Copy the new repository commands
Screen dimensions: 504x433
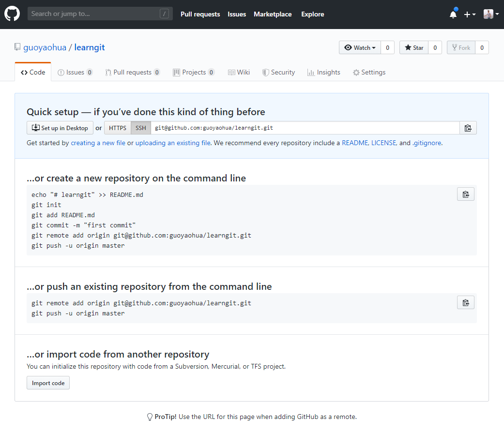[x=465, y=194]
